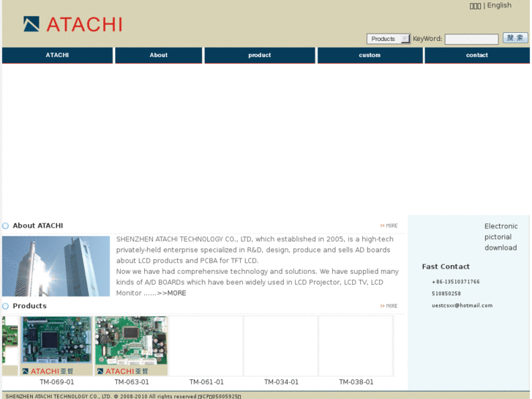The image size is (532, 399).
Task: Click the partially visible product thumbnail before TM-069-01
Action: point(10,346)
